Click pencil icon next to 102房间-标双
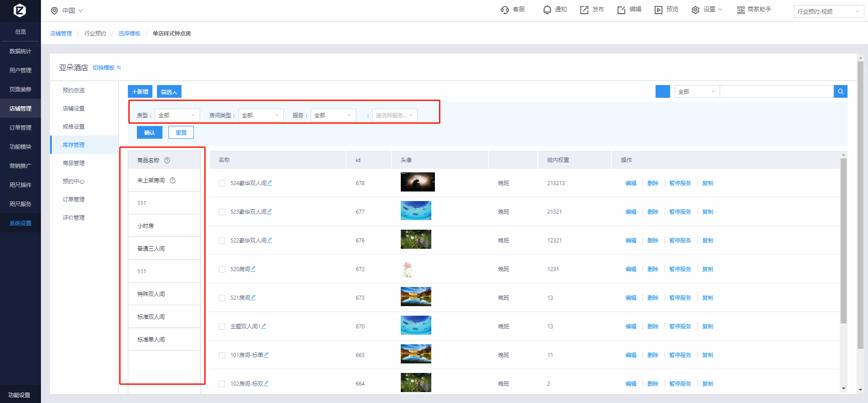The image size is (868, 403). 266,383
